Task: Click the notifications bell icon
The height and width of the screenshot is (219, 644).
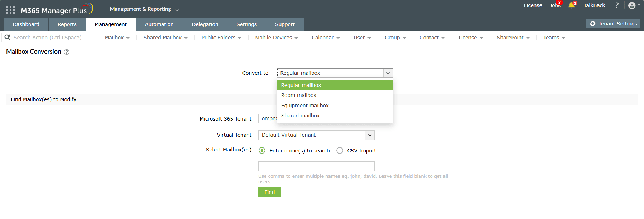Action: 571,5
